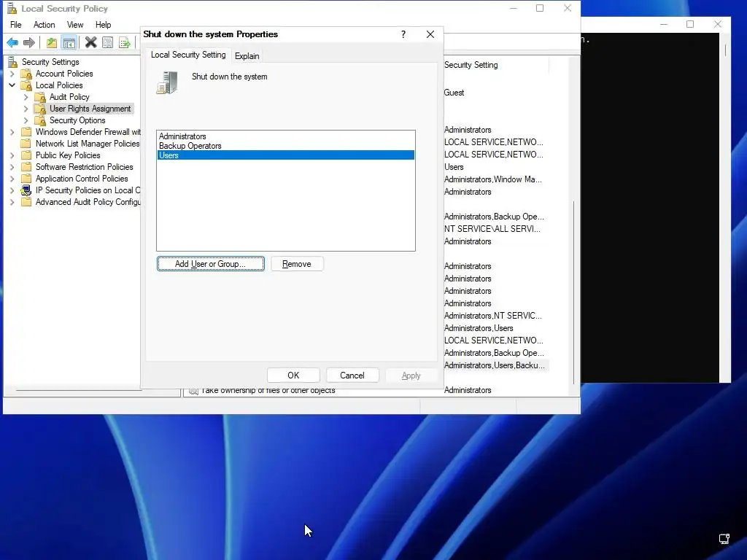Expand the Audit Policy node
Image resolution: width=747 pixels, height=560 pixels.
tap(26, 97)
